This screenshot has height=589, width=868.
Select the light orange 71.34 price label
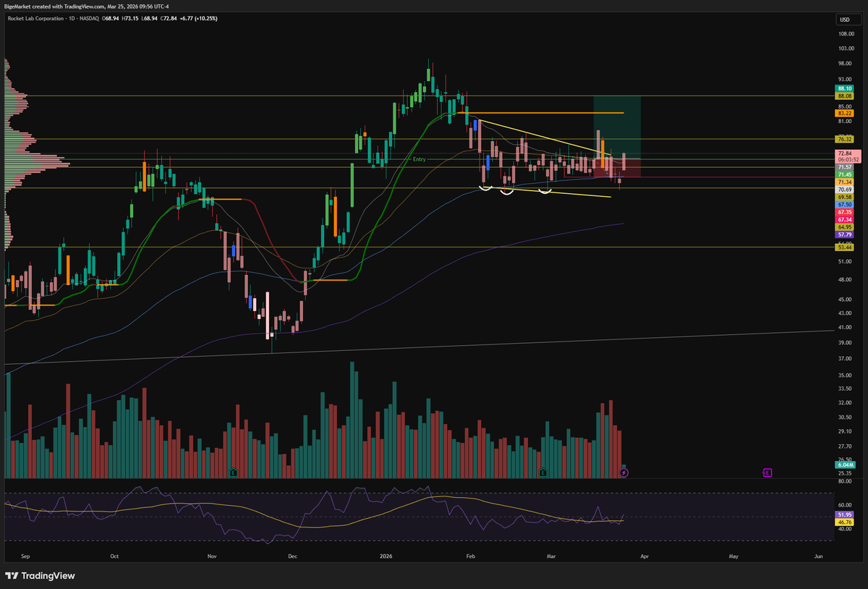point(844,182)
